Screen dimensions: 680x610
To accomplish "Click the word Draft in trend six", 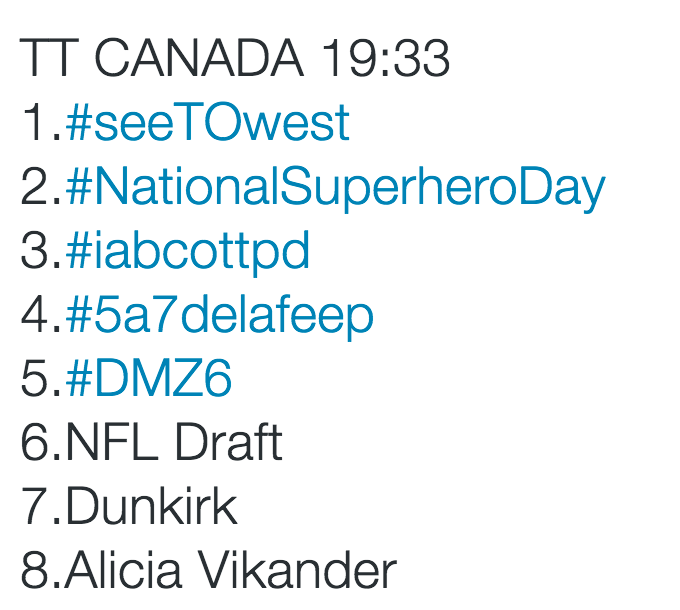I will pyautogui.click(x=229, y=442).
